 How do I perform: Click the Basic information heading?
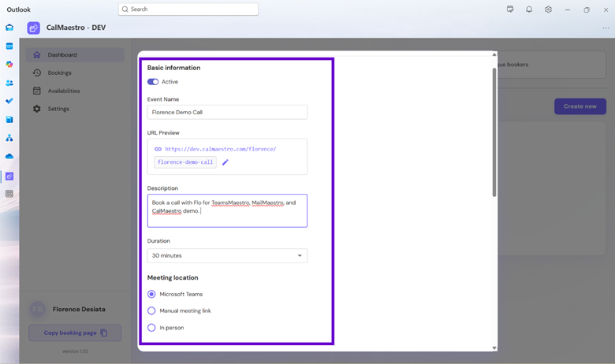coord(173,68)
